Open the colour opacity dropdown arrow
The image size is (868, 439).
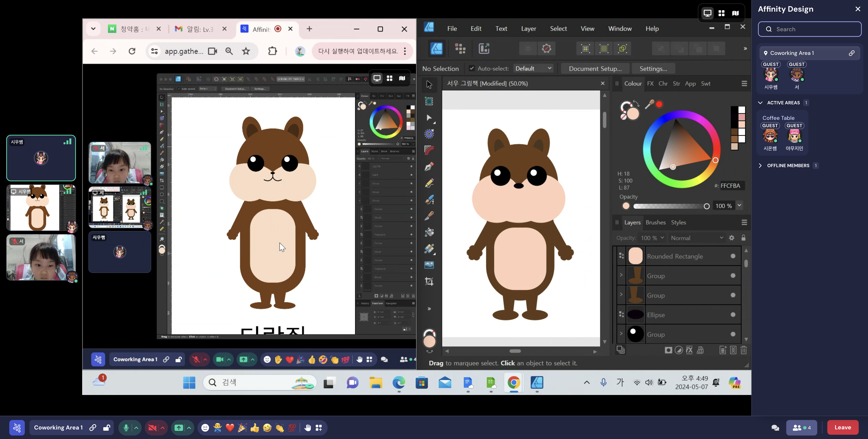(x=739, y=205)
